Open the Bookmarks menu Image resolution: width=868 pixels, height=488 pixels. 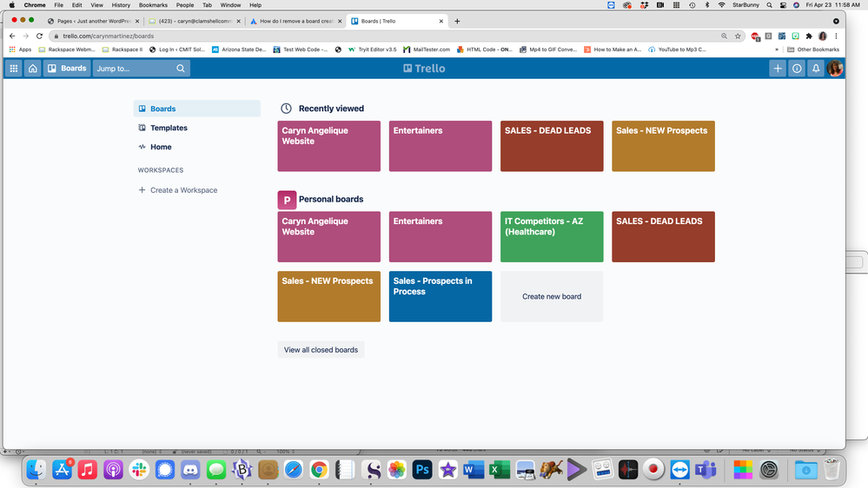coord(153,5)
